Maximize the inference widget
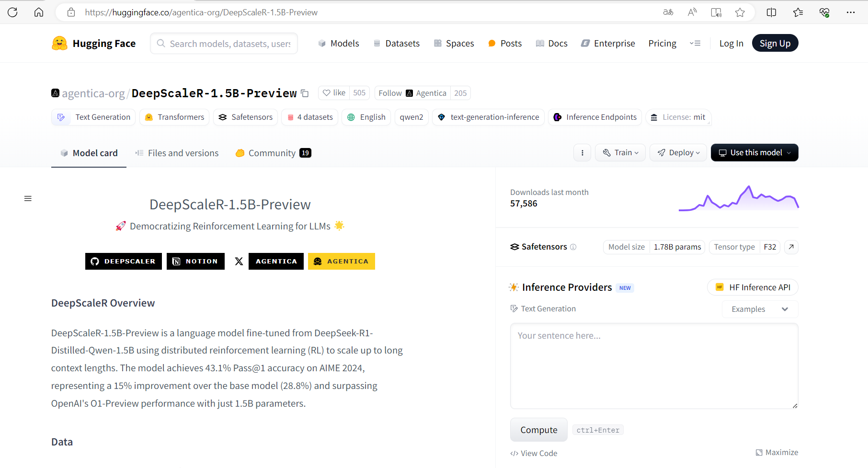The height and width of the screenshot is (468, 868). (777, 452)
